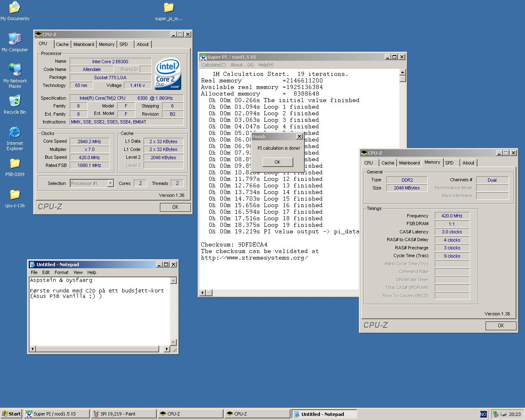This screenshot has width=525, height=420.
Task: Click Notepad horizontal scrollbar right arrow
Action: tap(167, 349)
